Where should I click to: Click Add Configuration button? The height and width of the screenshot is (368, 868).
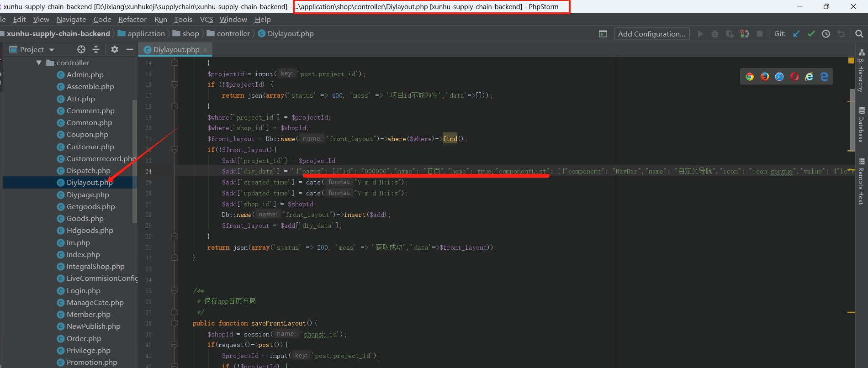pos(651,34)
